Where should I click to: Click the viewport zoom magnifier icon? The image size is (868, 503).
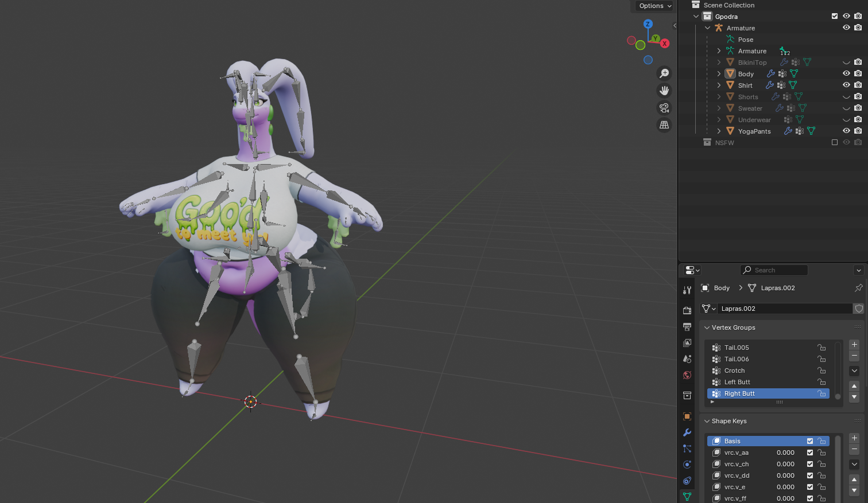pos(664,73)
